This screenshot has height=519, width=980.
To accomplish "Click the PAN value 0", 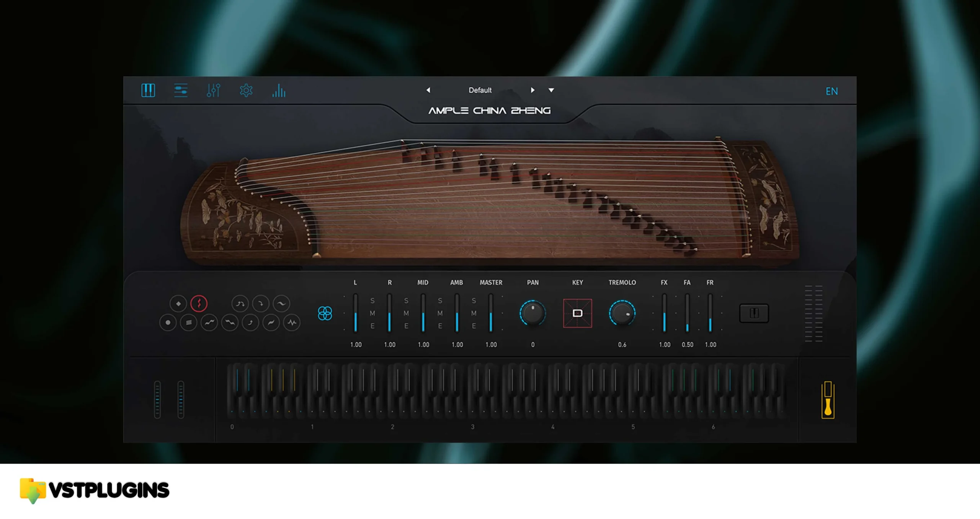I will coord(532,345).
